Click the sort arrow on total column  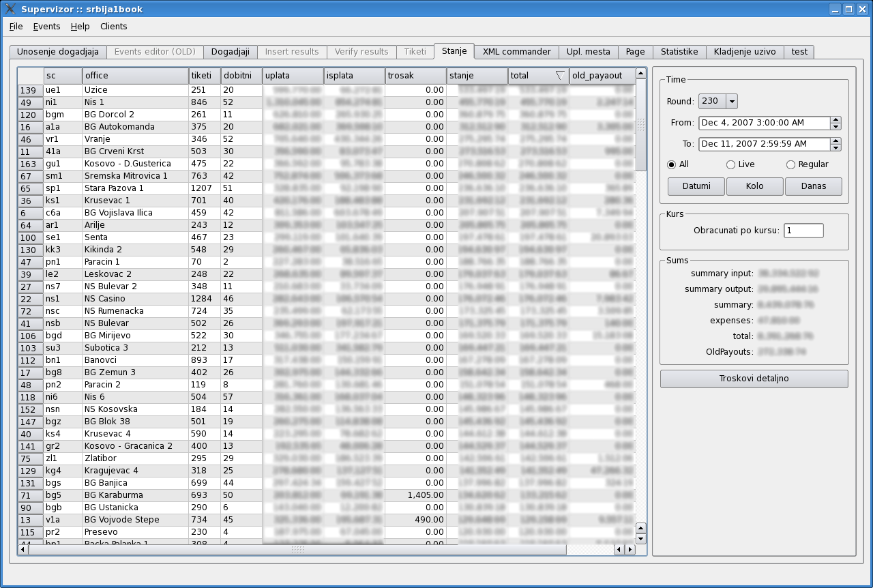(559, 76)
